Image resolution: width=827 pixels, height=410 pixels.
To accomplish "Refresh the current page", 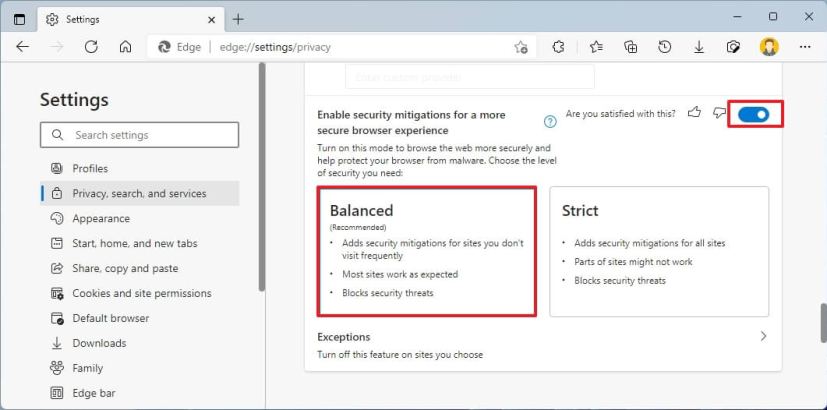I will point(91,47).
